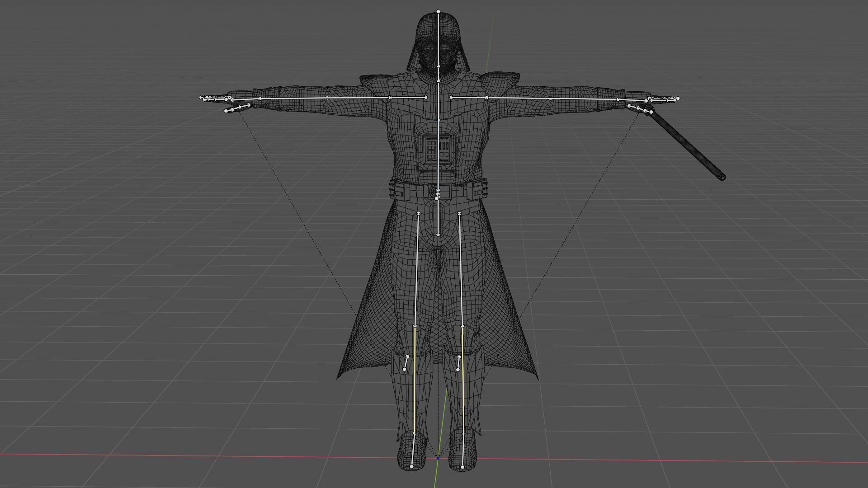Pick the yellow shin bone on the empty-hand-side leg

[415, 380]
